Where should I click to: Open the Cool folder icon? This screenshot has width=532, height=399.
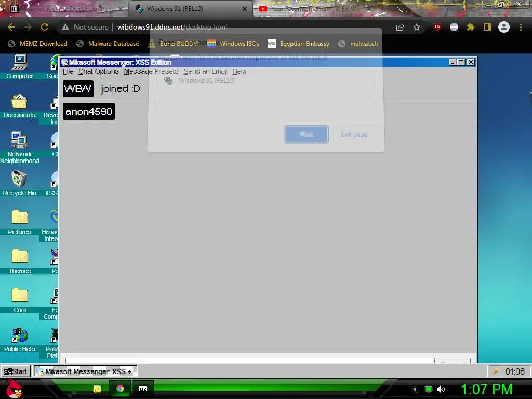coord(20,300)
